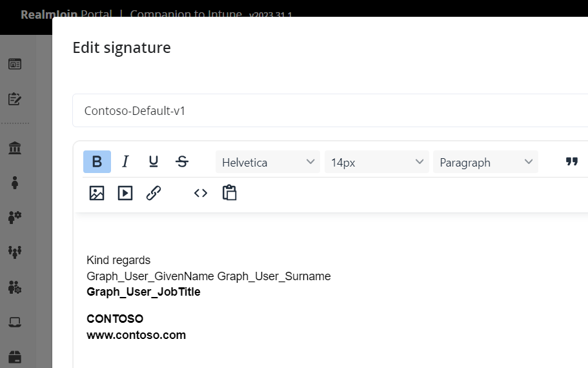
Task: Select the laptop devices icon in the sidebar
Action: click(x=14, y=322)
